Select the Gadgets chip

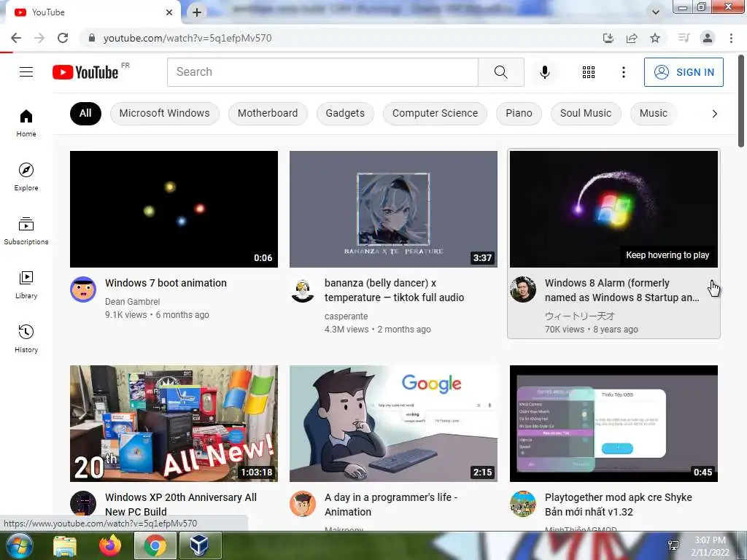coord(345,113)
